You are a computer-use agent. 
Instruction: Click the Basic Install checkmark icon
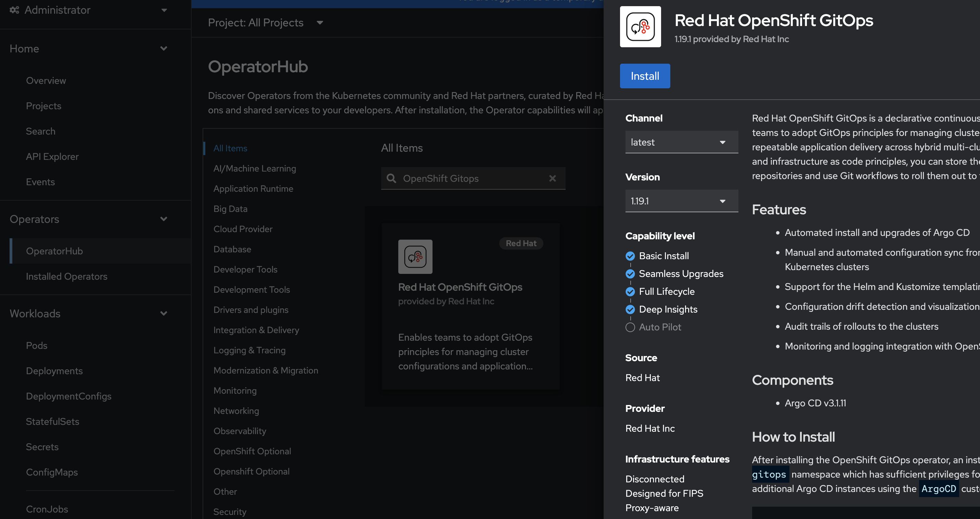point(630,256)
